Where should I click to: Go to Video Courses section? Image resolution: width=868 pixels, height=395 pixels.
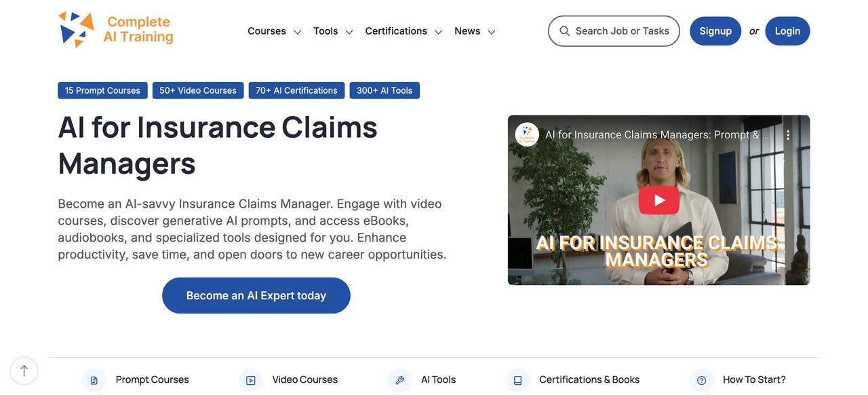[305, 380]
